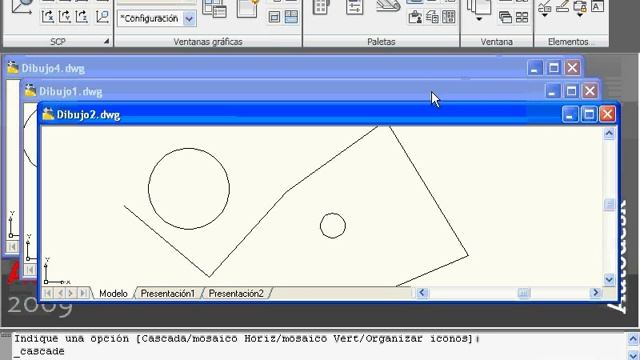Screen dimensions: 640x360
Task: Click the rotate UCS around Z axis icon
Action: click(x=82, y=16)
